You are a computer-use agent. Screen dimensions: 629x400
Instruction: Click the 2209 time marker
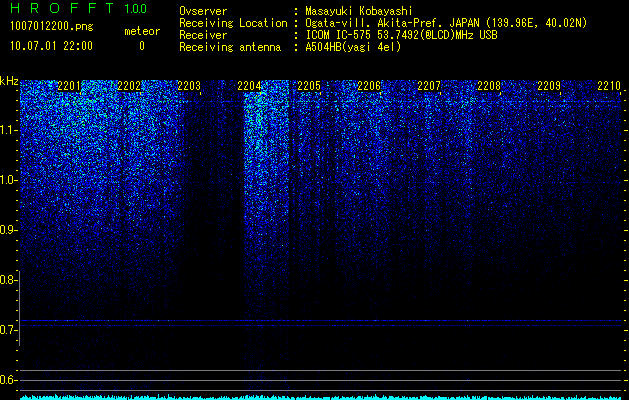[549, 86]
